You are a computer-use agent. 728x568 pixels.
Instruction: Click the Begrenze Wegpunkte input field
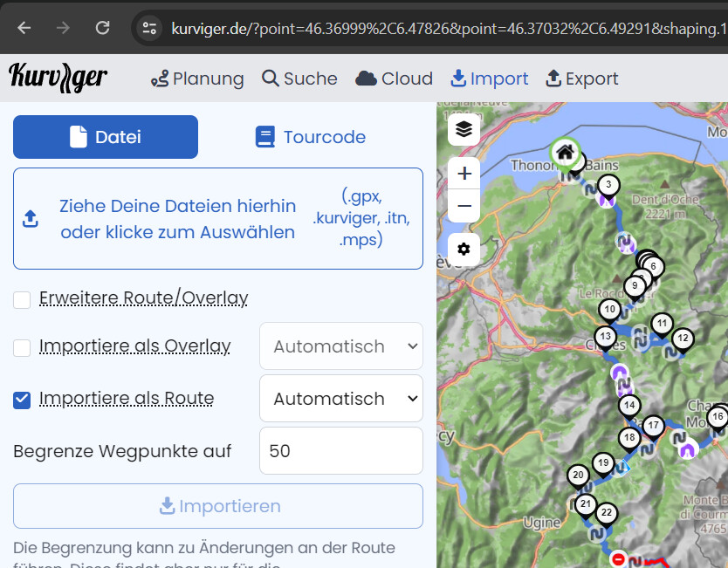[x=341, y=451]
